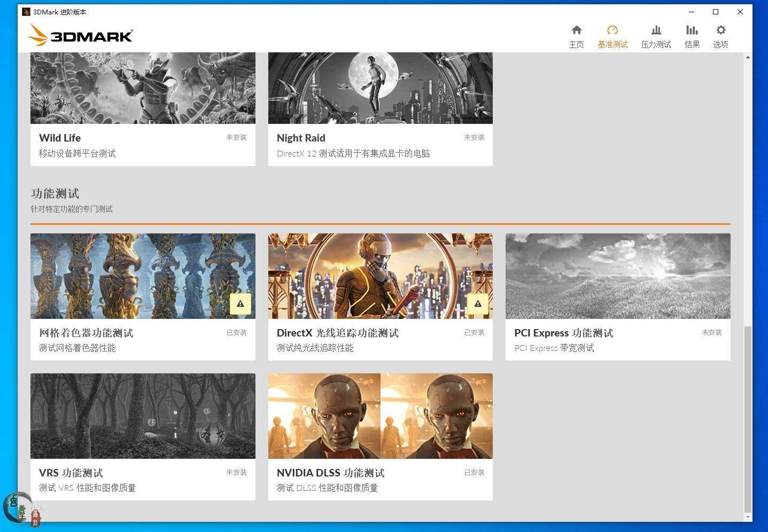Click 已安装 status on DirectX 光线追踪 card
The height and width of the screenshot is (532, 768).
point(474,332)
